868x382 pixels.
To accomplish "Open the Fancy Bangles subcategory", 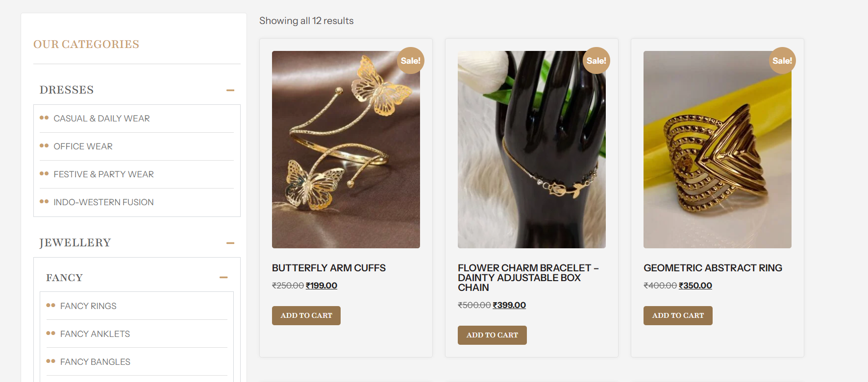I will pos(95,362).
